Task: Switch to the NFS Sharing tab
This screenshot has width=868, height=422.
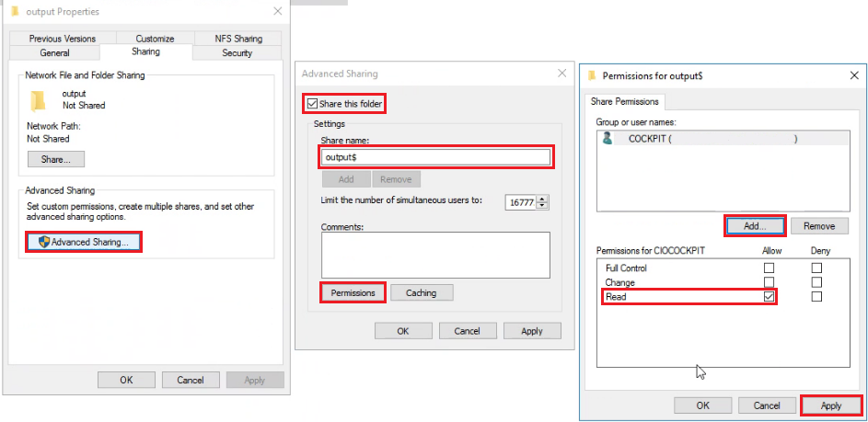Action: 238,39
